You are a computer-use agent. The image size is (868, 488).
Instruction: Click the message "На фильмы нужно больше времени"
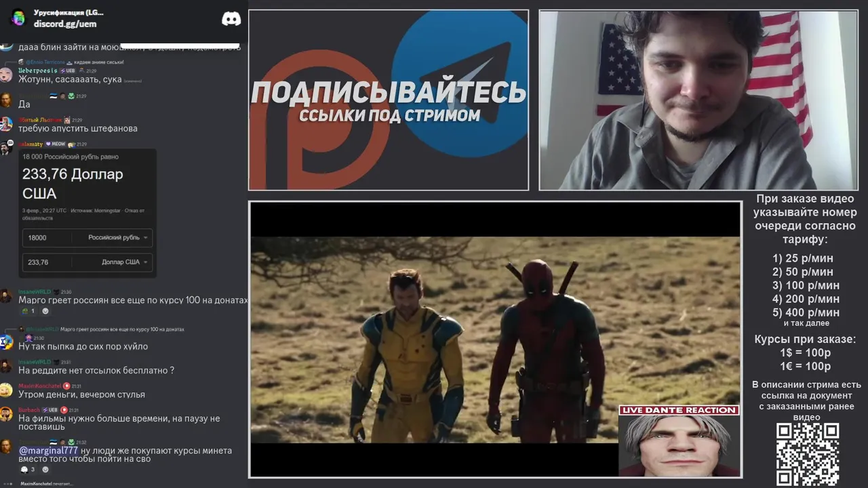pos(119,423)
